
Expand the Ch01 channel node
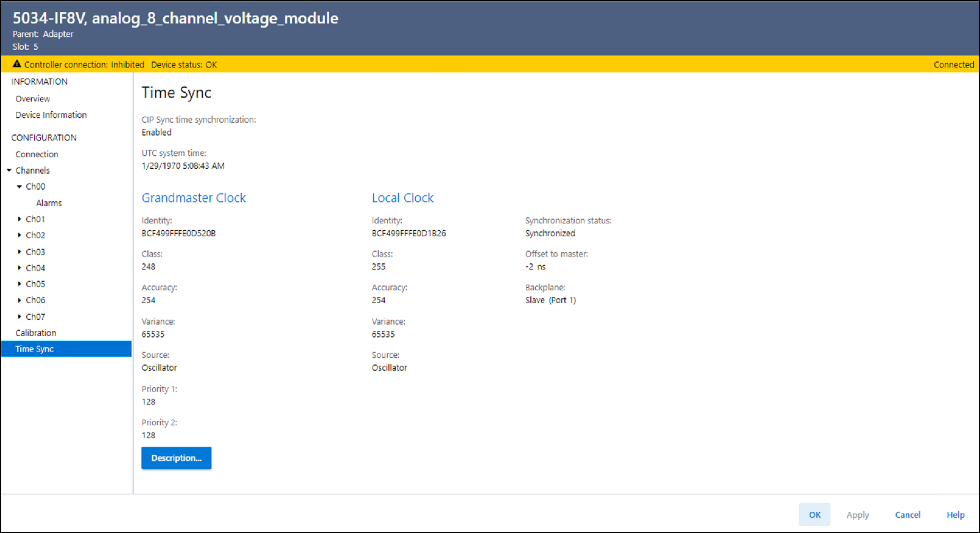[19, 219]
